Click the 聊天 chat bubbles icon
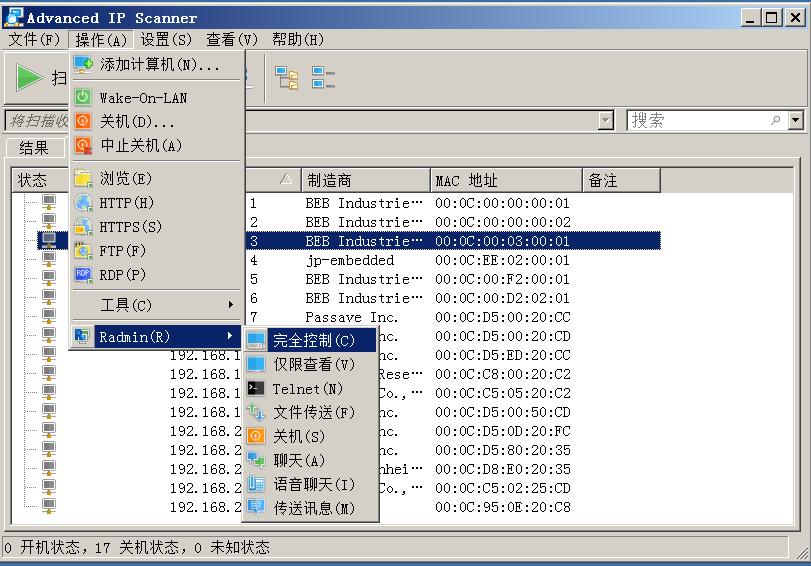Image resolution: width=811 pixels, height=566 pixels. pos(256,460)
